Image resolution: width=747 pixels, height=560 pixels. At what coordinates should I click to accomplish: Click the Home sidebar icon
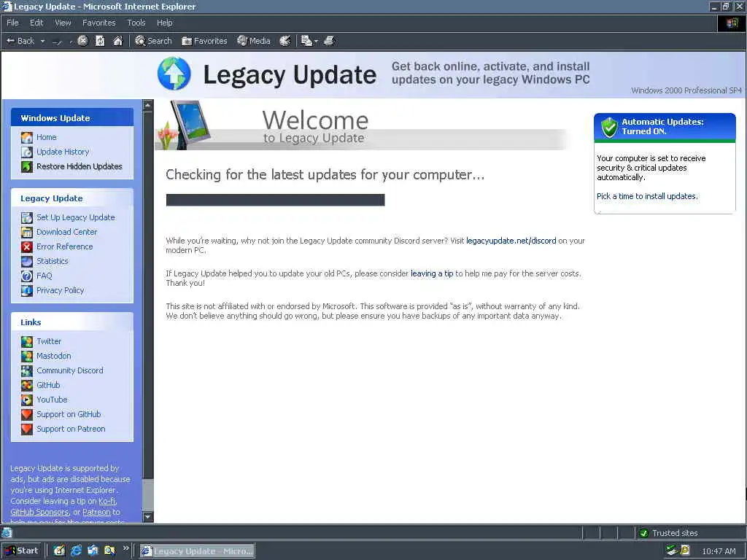click(27, 138)
